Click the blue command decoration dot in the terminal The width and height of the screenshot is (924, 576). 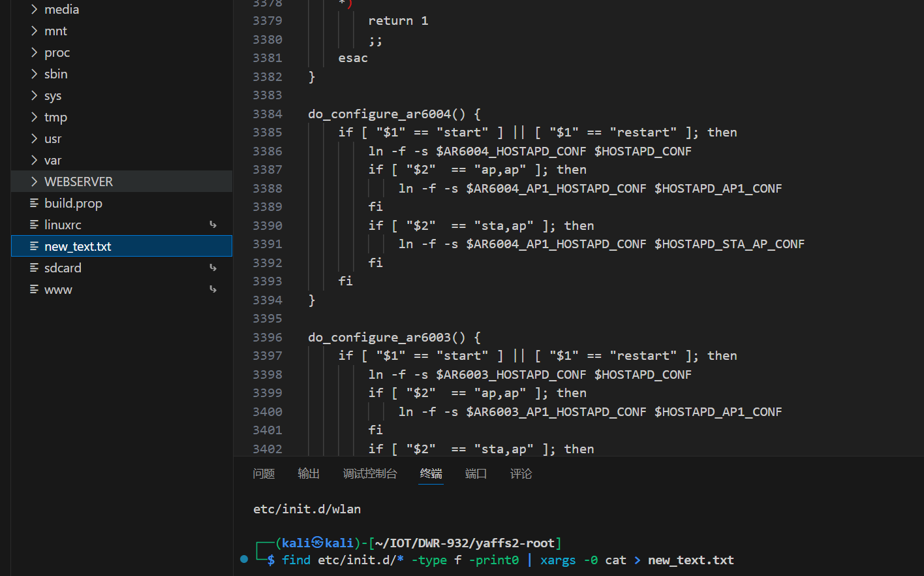pos(244,559)
